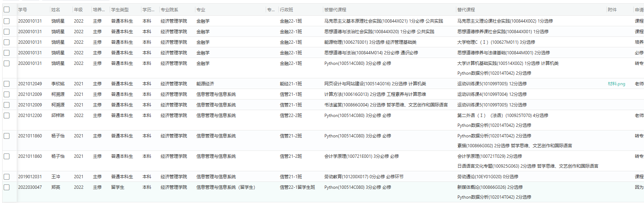Select the checkbox for student 邱梓琳's row
Viewport: 644px width, 203px height.
pyautogui.click(x=7, y=116)
